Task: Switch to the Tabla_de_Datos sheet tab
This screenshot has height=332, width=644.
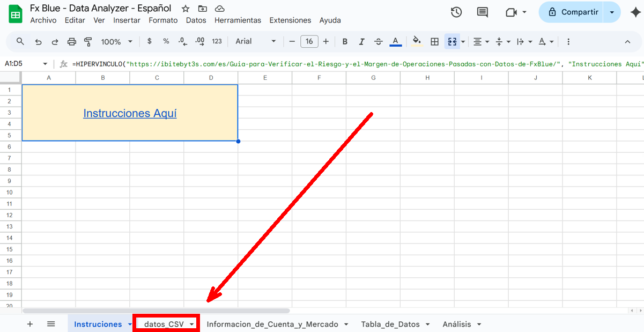Action: [390, 324]
